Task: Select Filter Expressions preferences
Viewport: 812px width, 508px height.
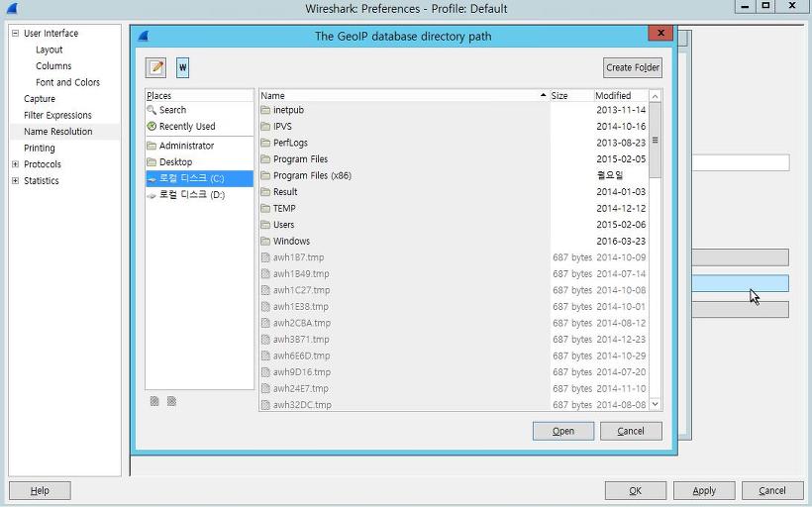Action: pos(57,115)
